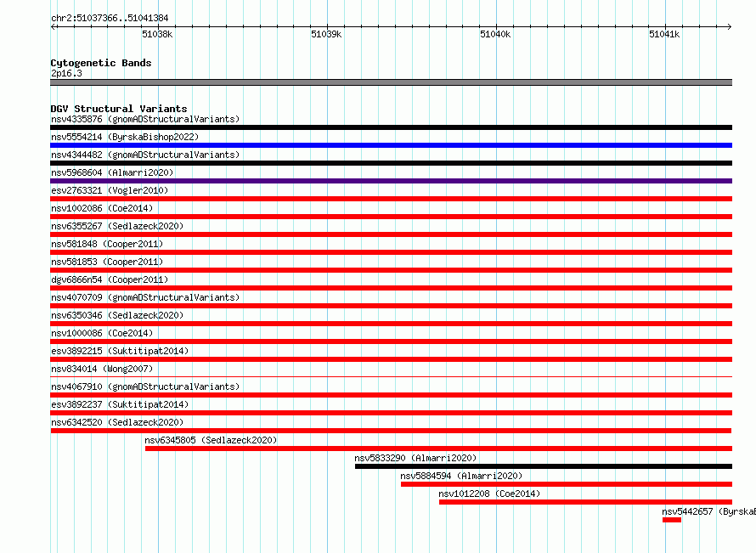This screenshot has height=553, width=756.
Task: Click the ruler's left scroll arrow
Action: click(53, 27)
